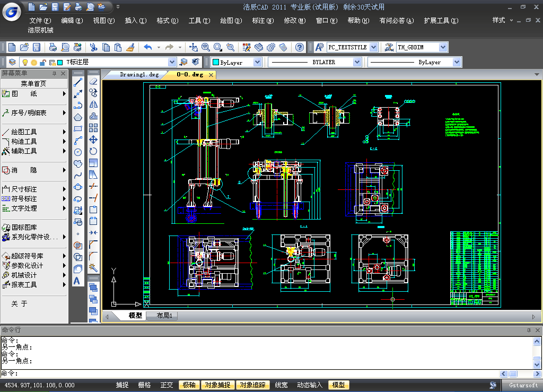Pick the Move tool
543x392 pixels.
(93, 140)
